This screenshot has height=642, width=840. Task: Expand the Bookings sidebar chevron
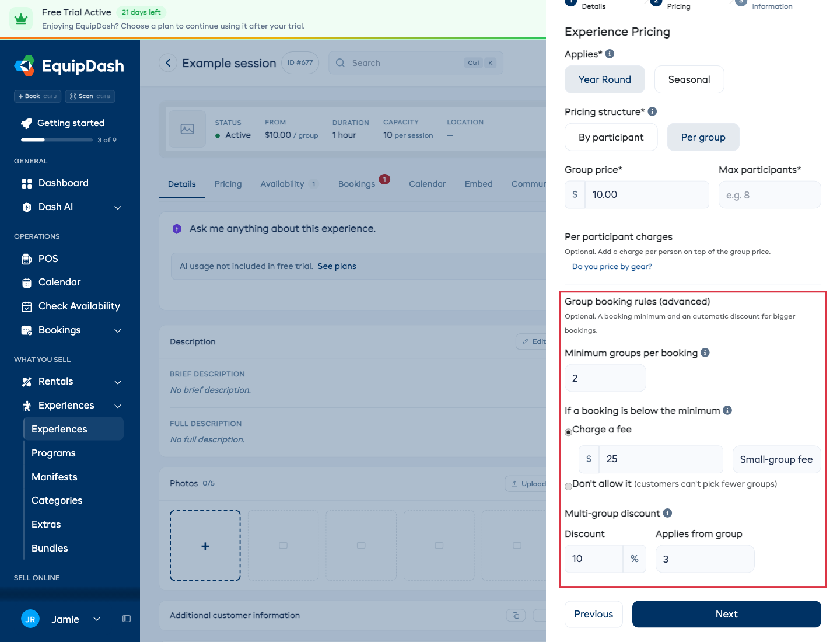click(x=118, y=331)
